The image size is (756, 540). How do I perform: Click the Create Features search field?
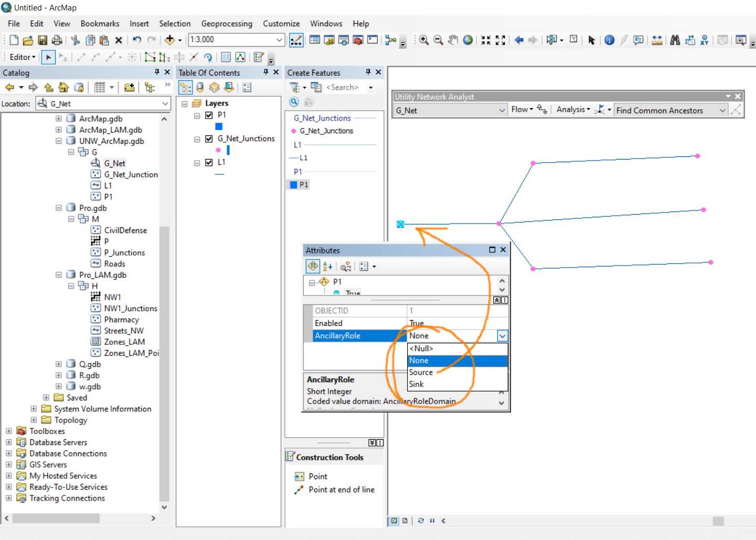343,87
